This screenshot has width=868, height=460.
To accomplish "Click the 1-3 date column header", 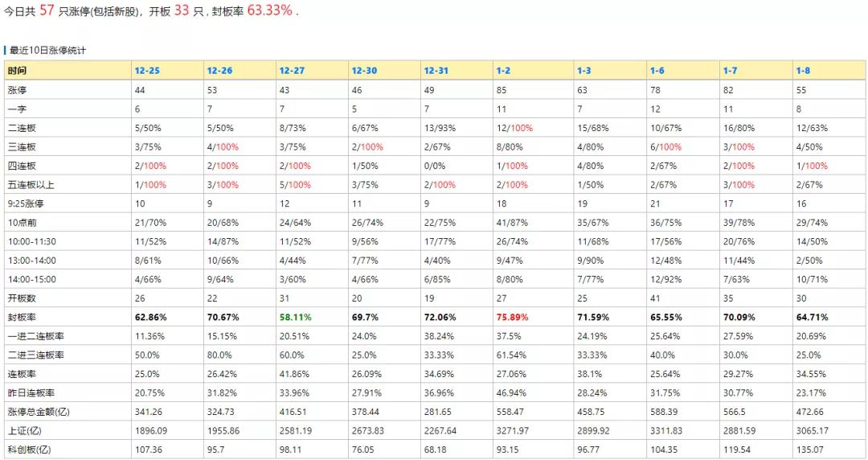I will [x=584, y=71].
